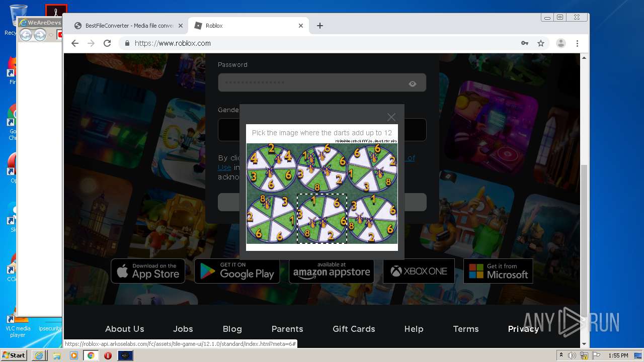The height and width of the screenshot is (362, 644).
Task: Open the Jobs footer link
Action: 183,329
